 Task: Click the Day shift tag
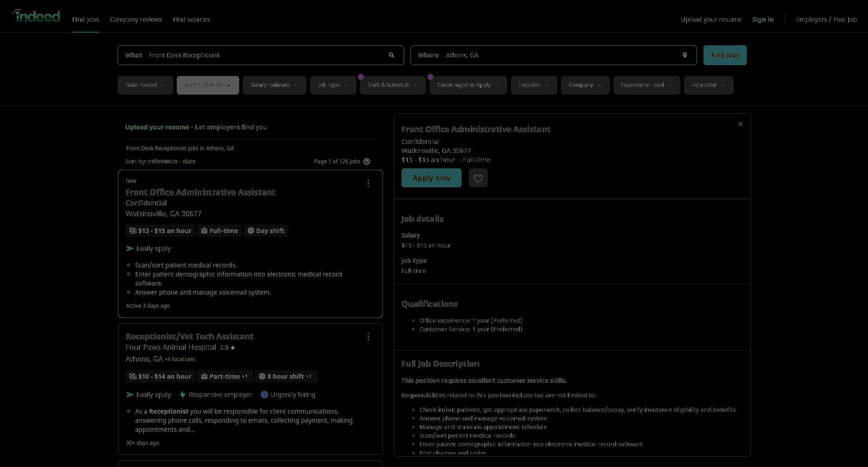[266, 231]
